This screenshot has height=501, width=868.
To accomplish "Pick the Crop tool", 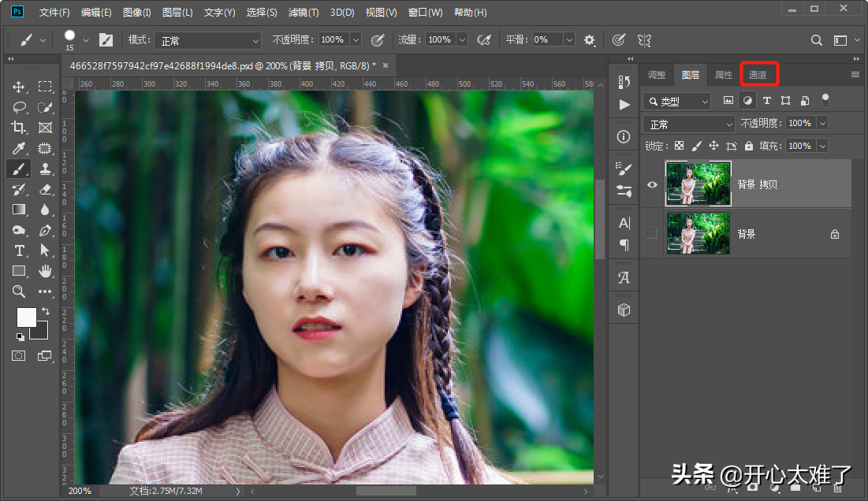I will pyautogui.click(x=19, y=128).
